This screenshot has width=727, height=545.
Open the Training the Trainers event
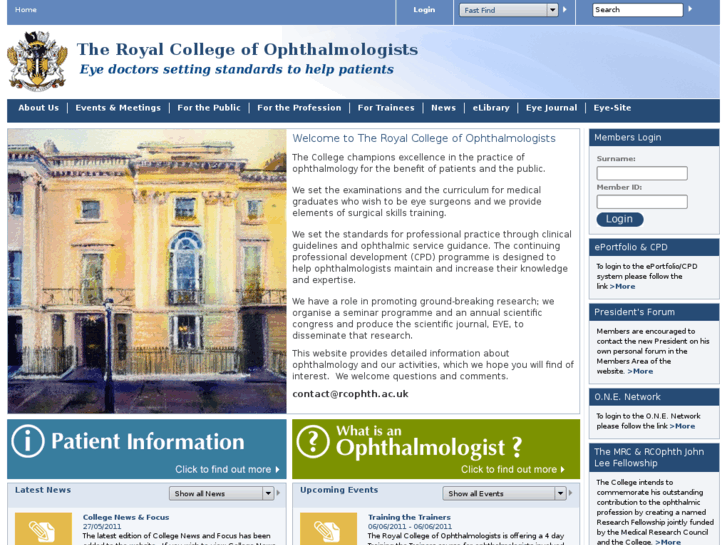[409, 517]
